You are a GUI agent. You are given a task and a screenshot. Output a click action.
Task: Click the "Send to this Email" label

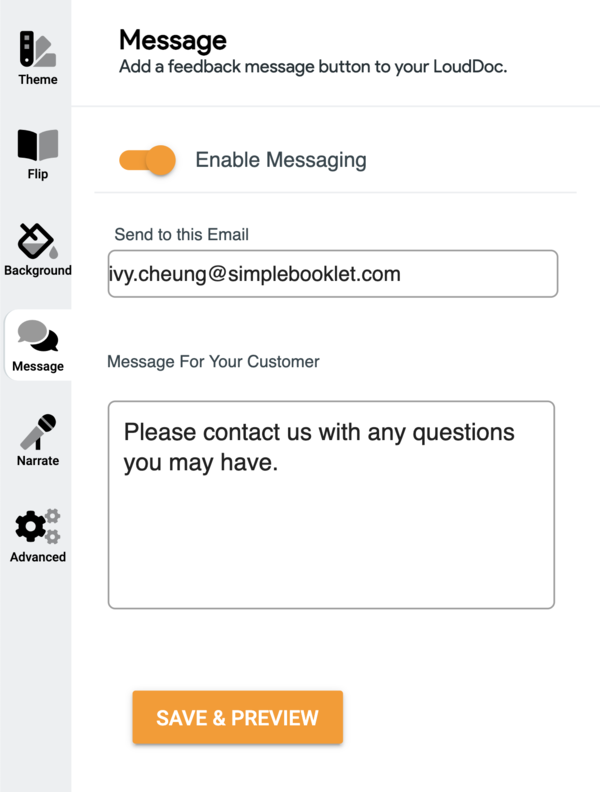tap(181, 235)
